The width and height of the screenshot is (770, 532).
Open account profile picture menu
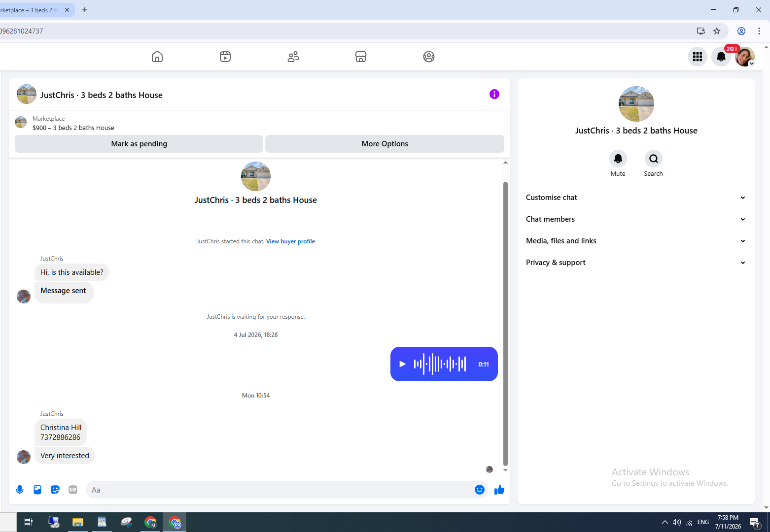(745, 57)
